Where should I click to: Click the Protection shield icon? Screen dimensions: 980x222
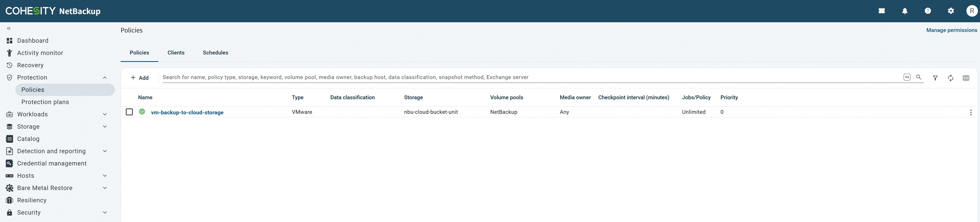pyautogui.click(x=9, y=77)
